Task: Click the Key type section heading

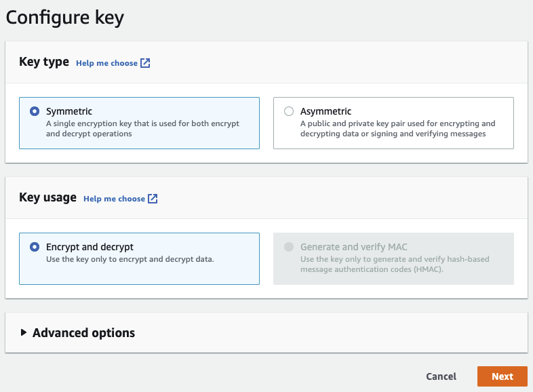Action: coord(44,62)
